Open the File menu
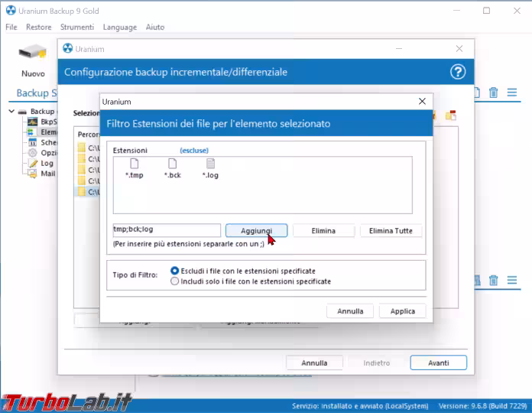This screenshot has width=532, height=413. click(x=11, y=27)
